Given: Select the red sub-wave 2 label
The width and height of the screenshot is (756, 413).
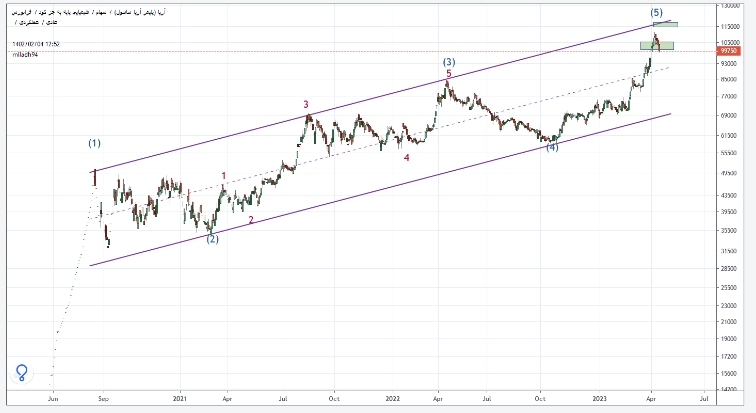Looking at the screenshot, I should tap(251, 220).
